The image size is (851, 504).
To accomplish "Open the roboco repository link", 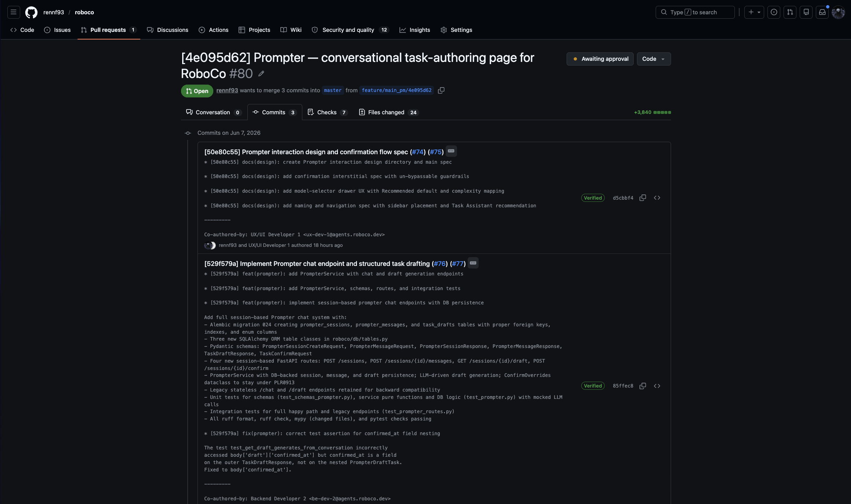I will point(84,12).
